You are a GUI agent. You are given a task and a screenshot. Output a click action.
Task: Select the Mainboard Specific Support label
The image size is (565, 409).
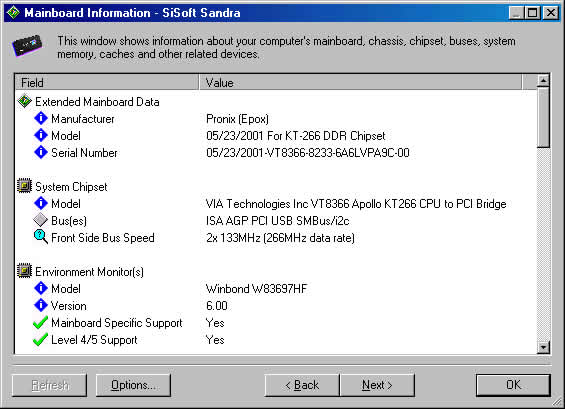point(117,323)
